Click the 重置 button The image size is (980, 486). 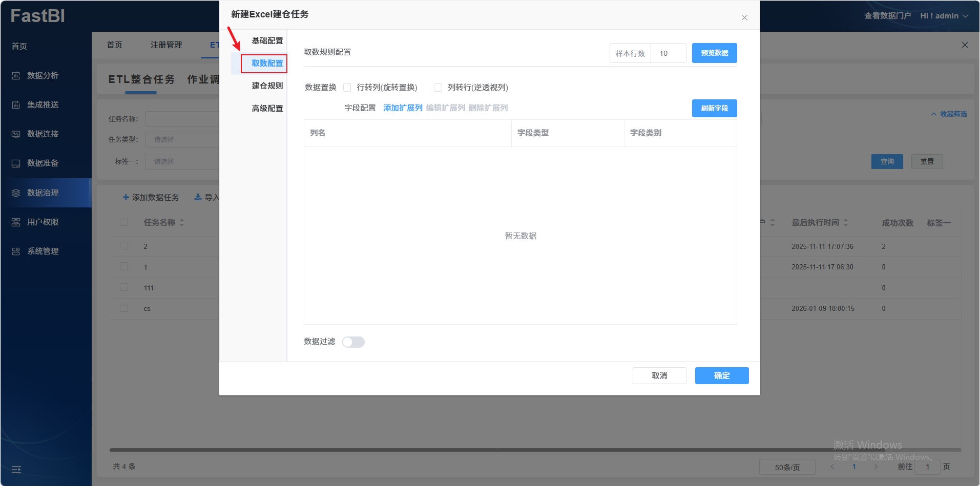point(927,162)
